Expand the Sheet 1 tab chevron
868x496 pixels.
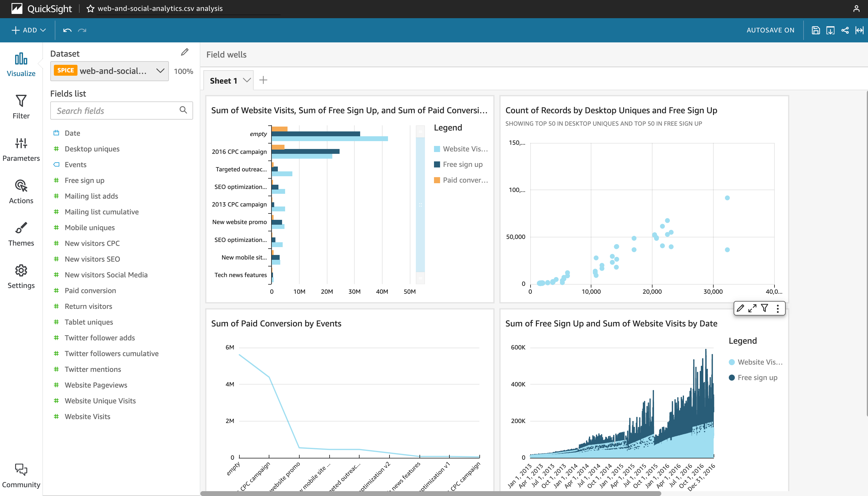pyautogui.click(x=247, y=81)
